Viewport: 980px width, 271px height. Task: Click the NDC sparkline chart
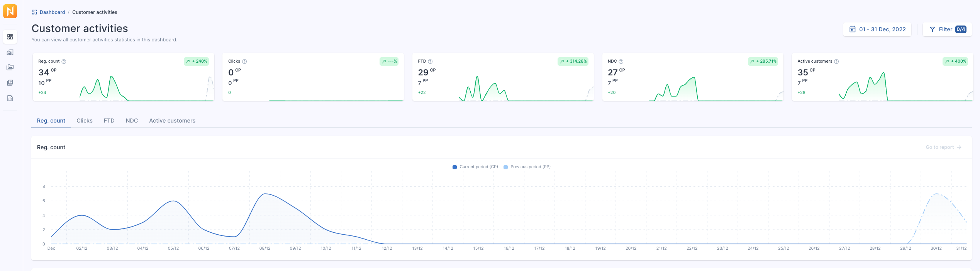[x=716, y=88]
